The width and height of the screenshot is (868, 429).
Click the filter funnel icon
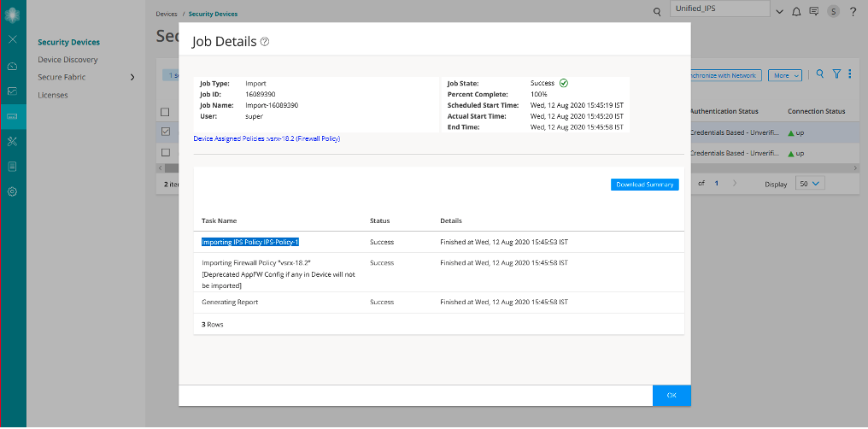coord(837,74)
